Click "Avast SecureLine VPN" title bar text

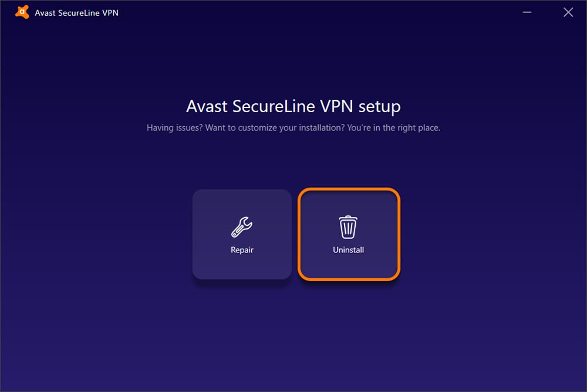click(76, 13)
